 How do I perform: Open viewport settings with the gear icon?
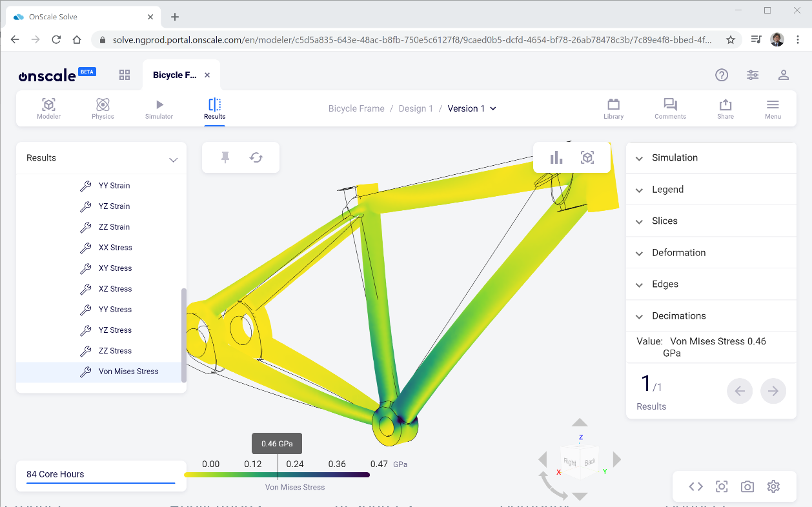tap(773, 486)
